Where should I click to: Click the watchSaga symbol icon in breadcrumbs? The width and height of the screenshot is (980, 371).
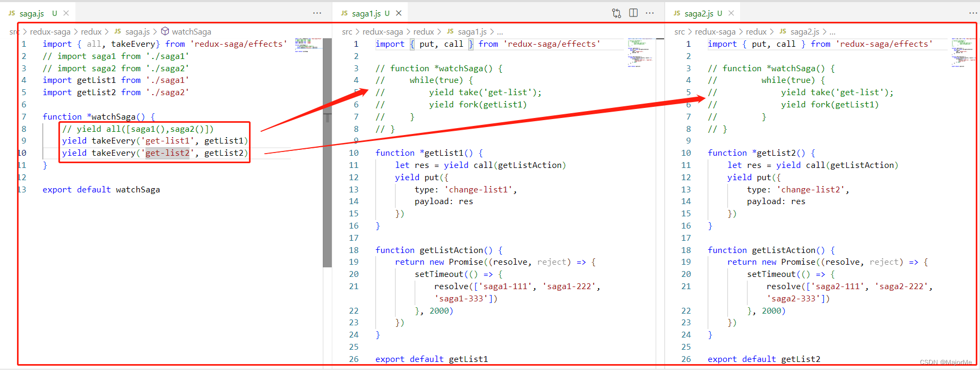pyautogui.click(x=165, y=31)
